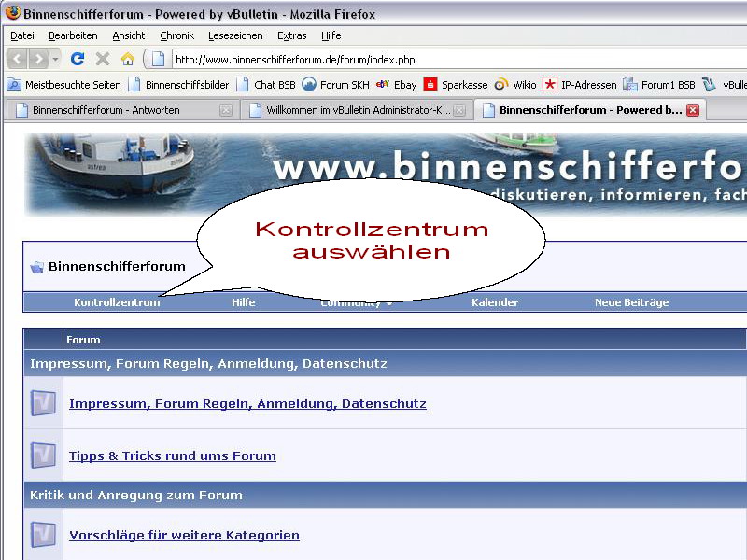The height and width of the screenshot is (560, 747).
Task: Click the browser back arrow button
Action: pyautogui.click(x=17, y=59)
